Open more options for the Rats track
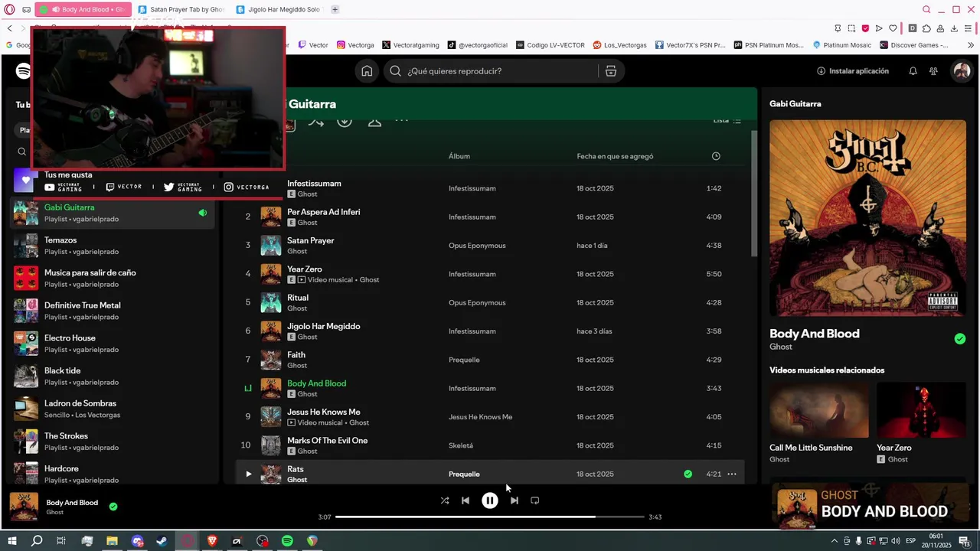 click(x=732, y=474)
